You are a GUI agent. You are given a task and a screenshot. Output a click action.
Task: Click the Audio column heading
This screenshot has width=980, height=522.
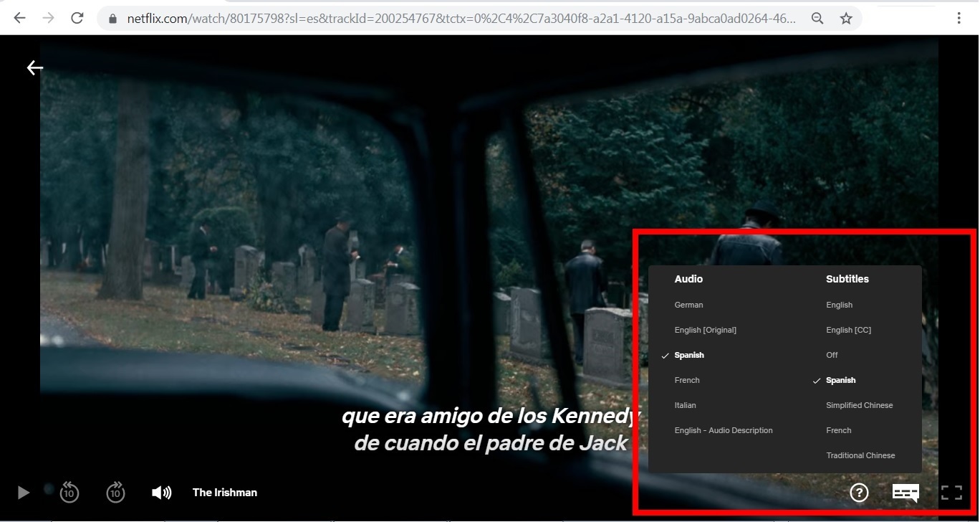[688, 279]
